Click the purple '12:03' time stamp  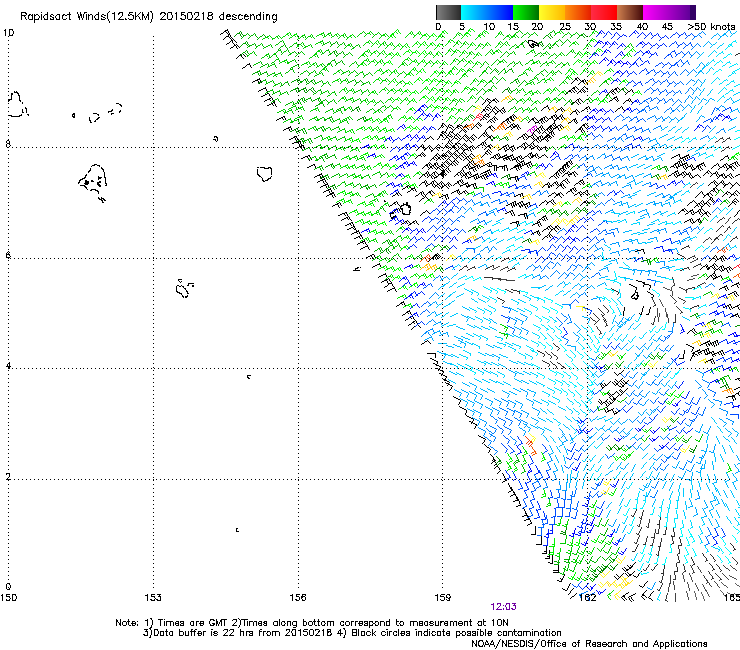pyautogui.click(x=503, y=607)
